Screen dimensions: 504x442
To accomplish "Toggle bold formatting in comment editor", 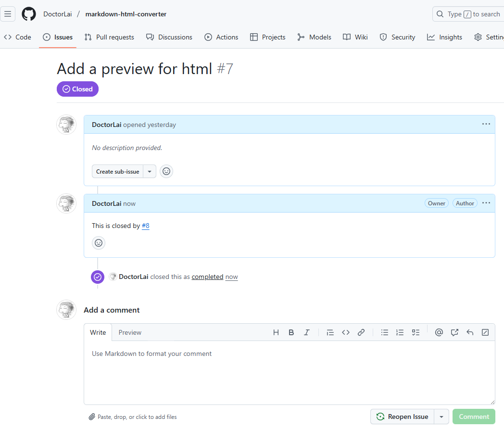I will coord(291,332).
